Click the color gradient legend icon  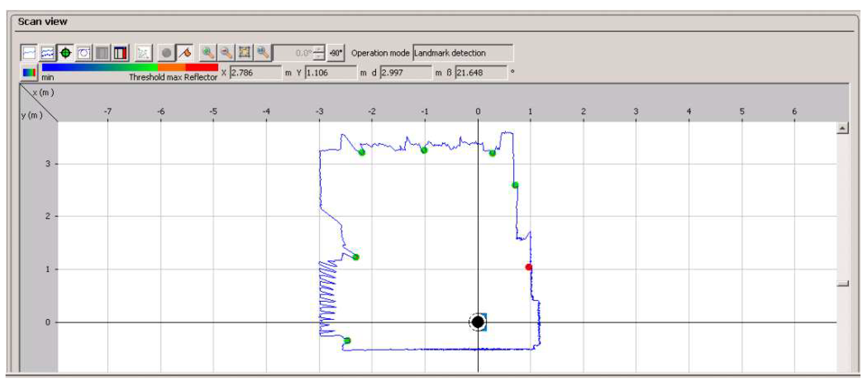[x=29, y=73]
